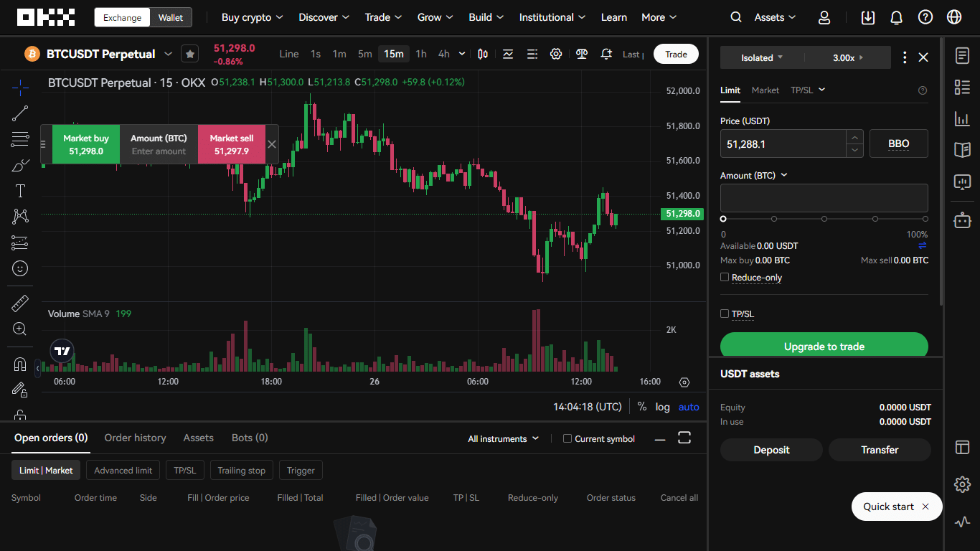The image size is (980, 551).
Task: Open the Learn menu item
Action: click(614, 17)
